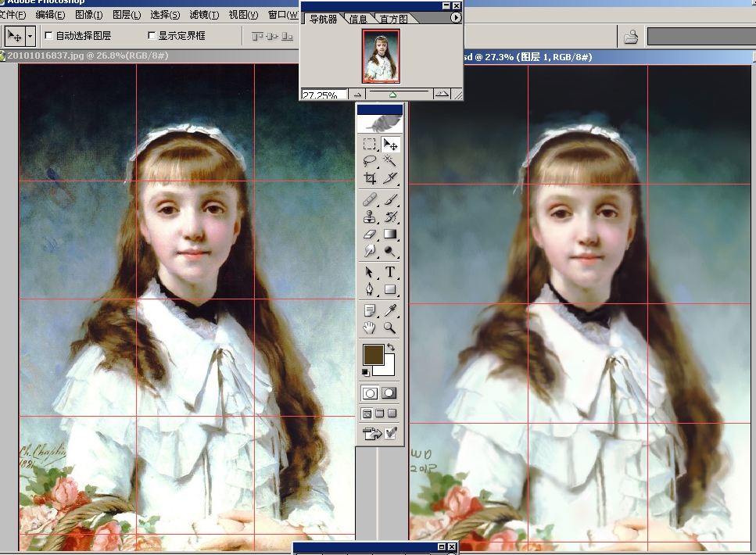This screenshot has width=756, height=555.
Task: Select the History Brush tool
Action: point(389,217)
